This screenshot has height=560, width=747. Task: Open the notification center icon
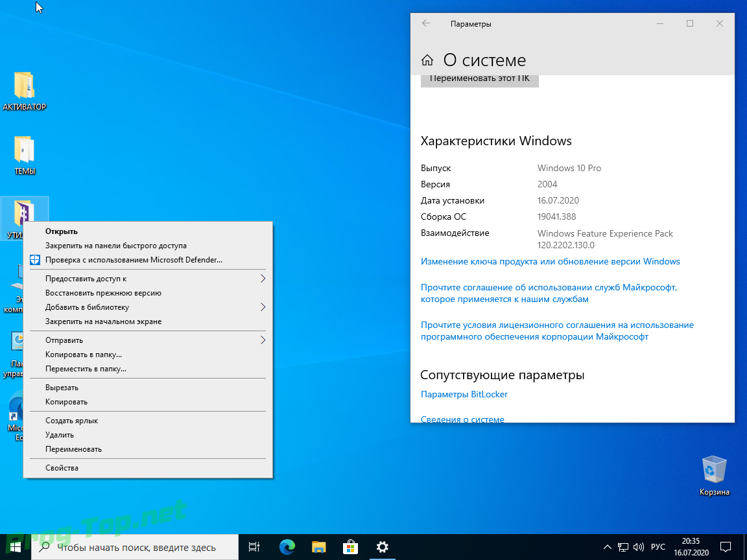click(x=726, y=547)
